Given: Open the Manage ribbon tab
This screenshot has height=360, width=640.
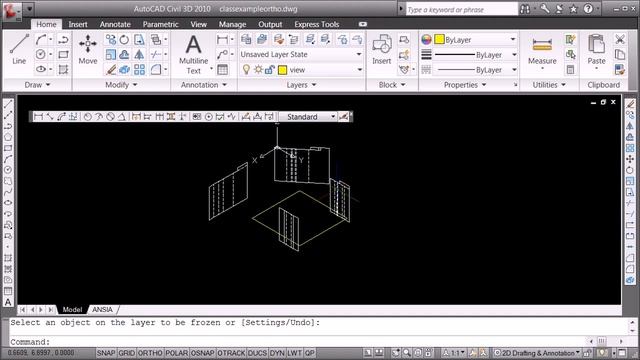Looking at the screenshot, I should [x=232, y=24].
